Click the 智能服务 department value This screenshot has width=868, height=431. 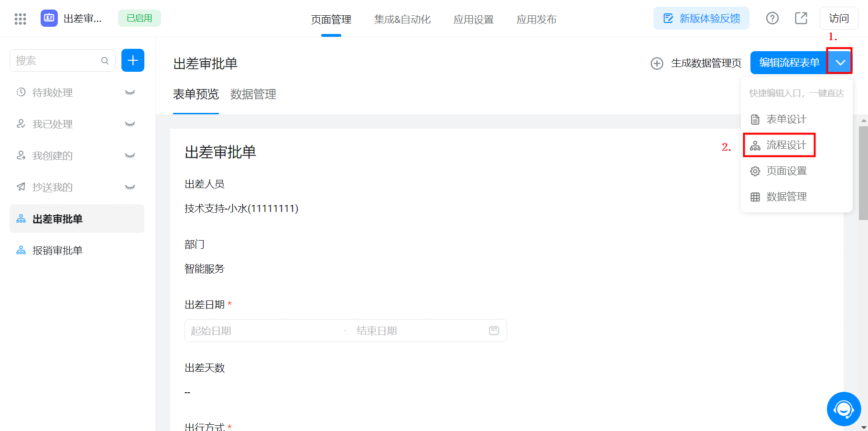205,269
